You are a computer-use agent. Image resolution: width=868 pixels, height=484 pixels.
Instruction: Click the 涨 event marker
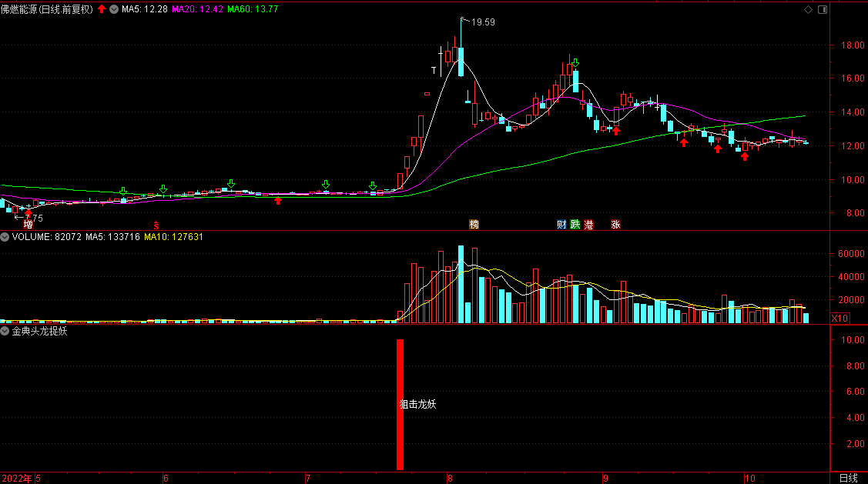tap(615, 225)
